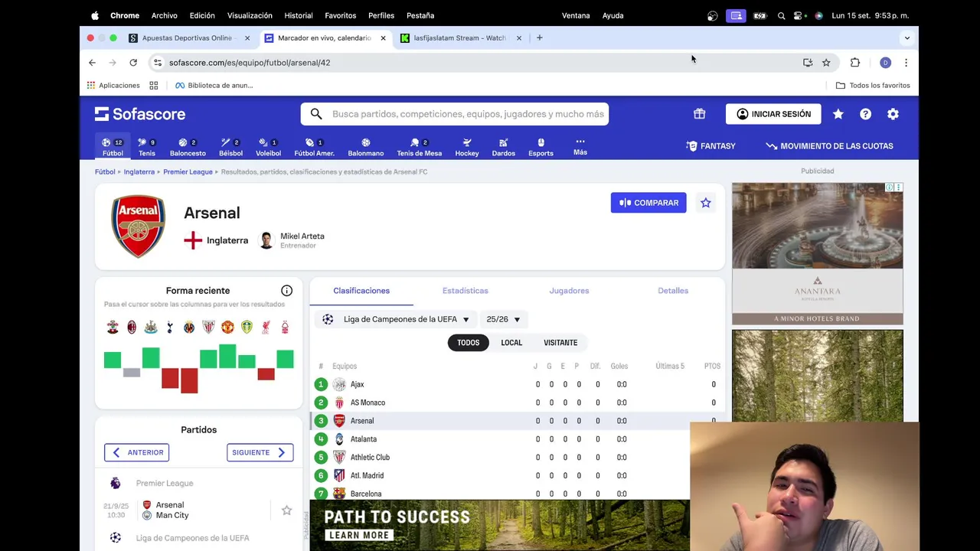Open Liga de Campeones de la UEFA dropdown

click(396, 319)
